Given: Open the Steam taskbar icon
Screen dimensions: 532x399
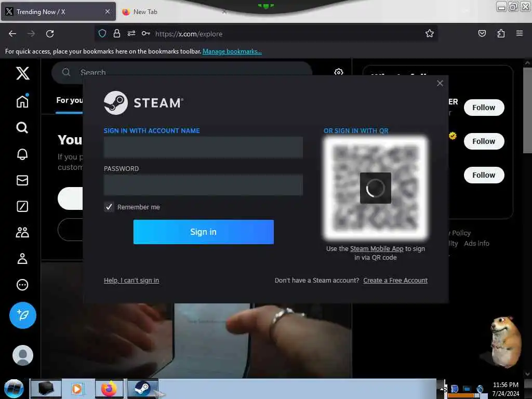Looking at the screenshot, I should [142, 388].
